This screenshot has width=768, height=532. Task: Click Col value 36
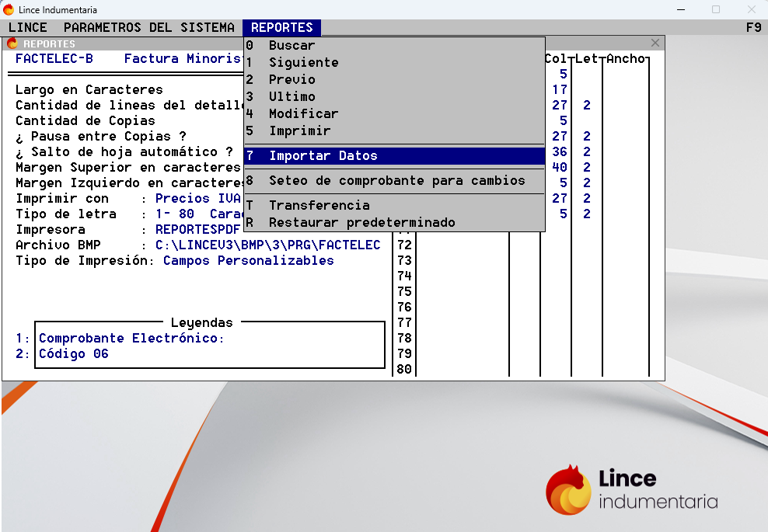(560, 152)
